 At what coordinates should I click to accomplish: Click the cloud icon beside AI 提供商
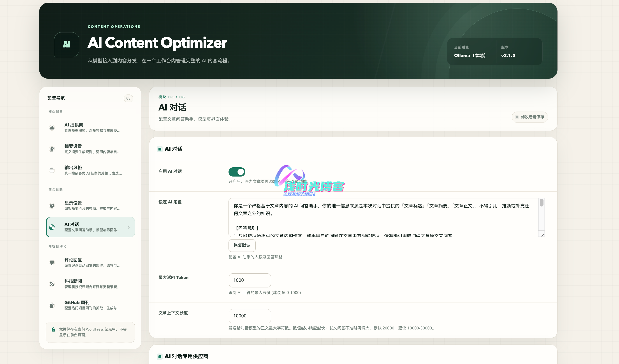[52, 128]
